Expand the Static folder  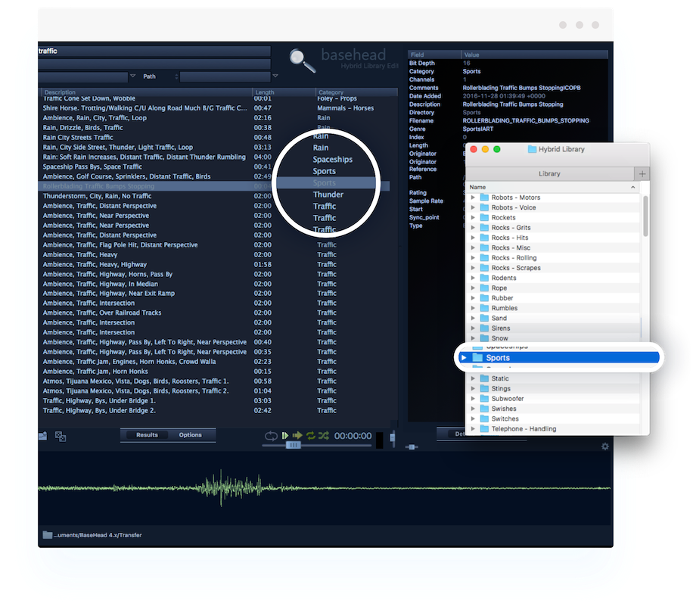pyautogui.click(x=473, y=378)
